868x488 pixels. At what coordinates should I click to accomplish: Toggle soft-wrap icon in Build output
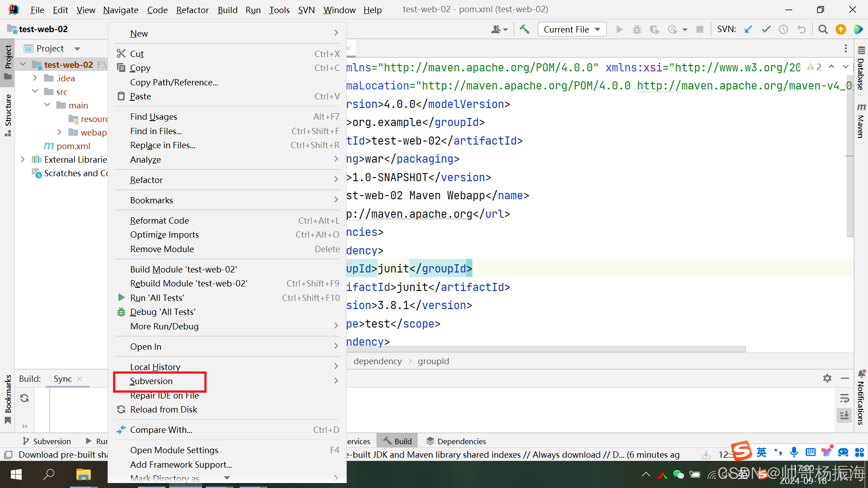pos(844,399)
